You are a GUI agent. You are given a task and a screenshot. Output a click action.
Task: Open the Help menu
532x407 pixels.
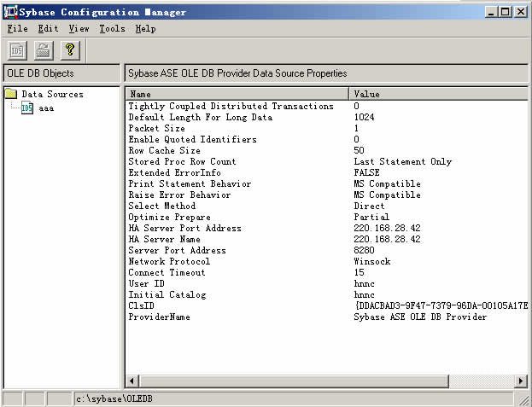[x=146, y=29]
